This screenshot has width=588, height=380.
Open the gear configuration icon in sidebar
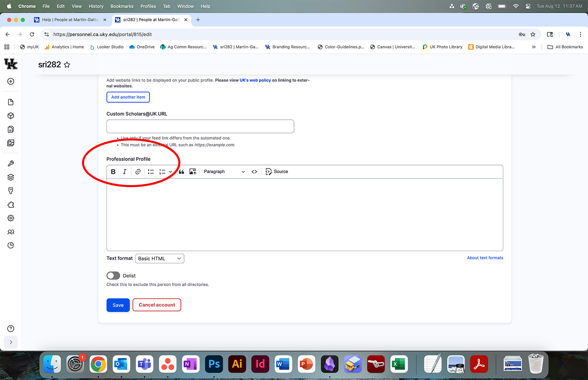point(11,218)
